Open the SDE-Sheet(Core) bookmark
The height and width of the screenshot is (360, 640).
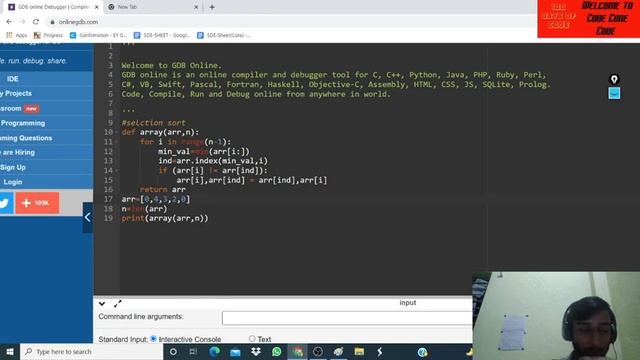point(224,36)
